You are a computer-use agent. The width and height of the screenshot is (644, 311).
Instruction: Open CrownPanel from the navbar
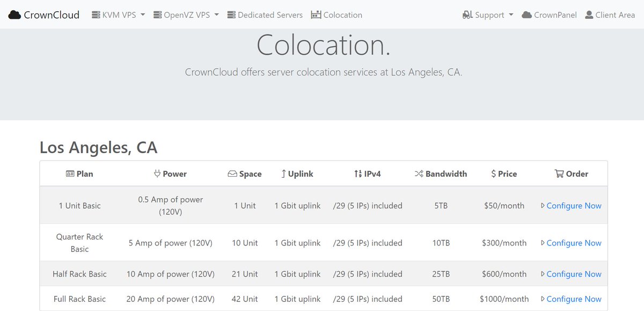[549, 15]
